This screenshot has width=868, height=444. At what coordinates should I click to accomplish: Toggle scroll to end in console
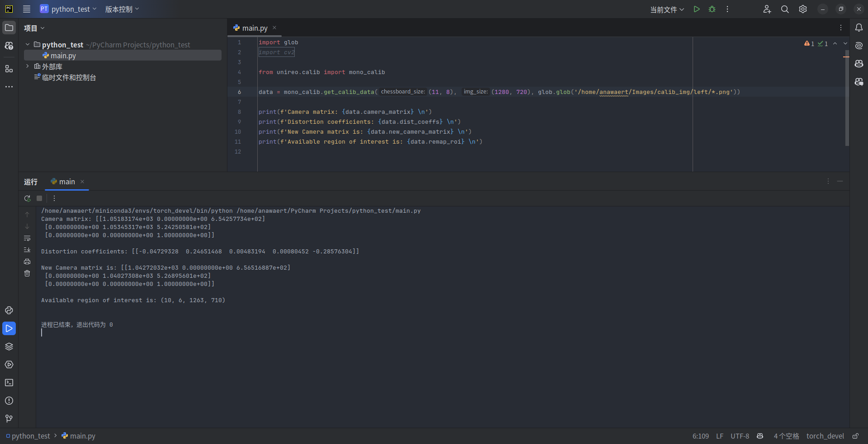pos(27,250)
